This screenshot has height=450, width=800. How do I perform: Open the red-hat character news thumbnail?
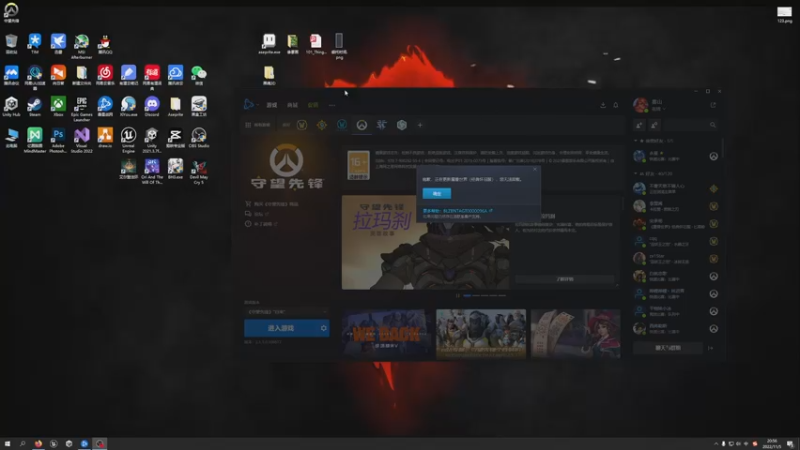[x=576, y=333]
